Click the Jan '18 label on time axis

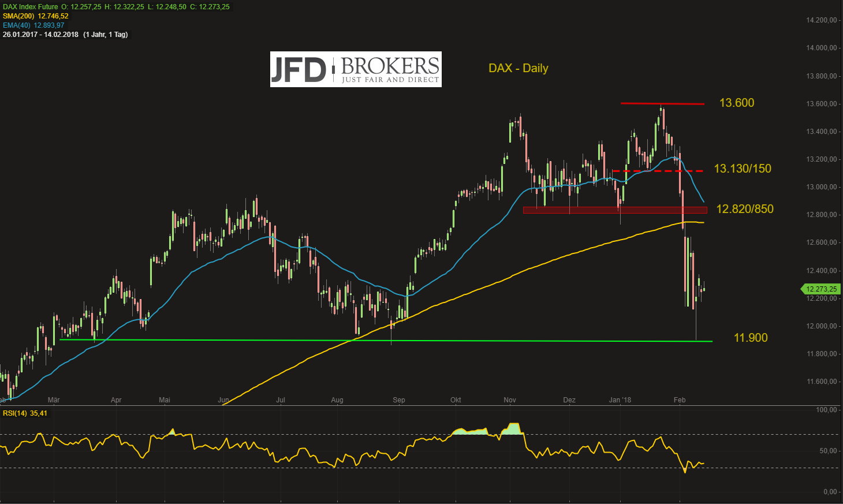click(x=620, y=400)
